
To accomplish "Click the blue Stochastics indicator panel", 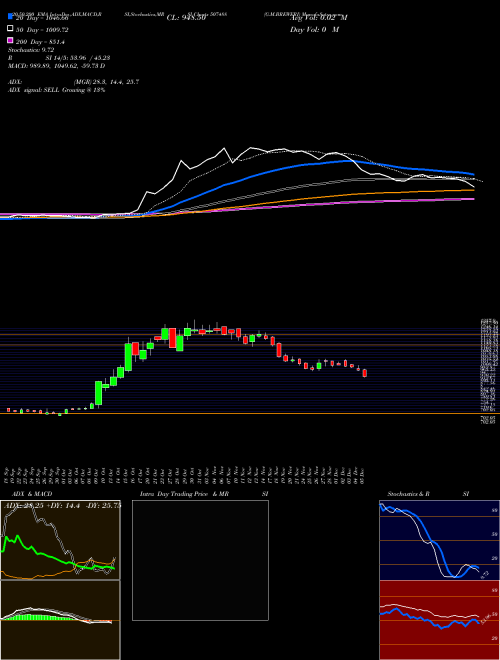I will point(439,540).
